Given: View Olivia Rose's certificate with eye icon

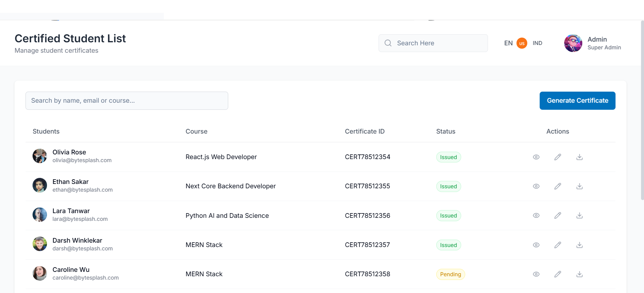Looking at the screenshot, I should (536, 157).
